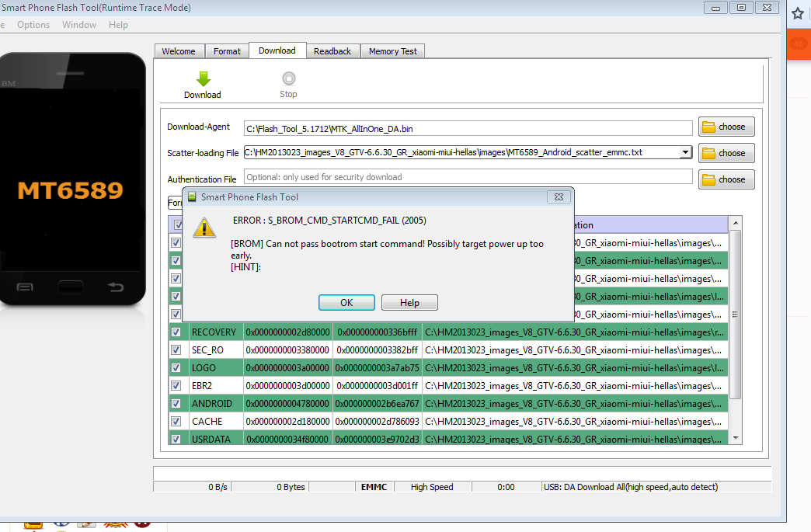The width and height of the screenshot is (811, 532).
Task: Click choose folder button for Scatter-loading File
Action: coord(726,153)
